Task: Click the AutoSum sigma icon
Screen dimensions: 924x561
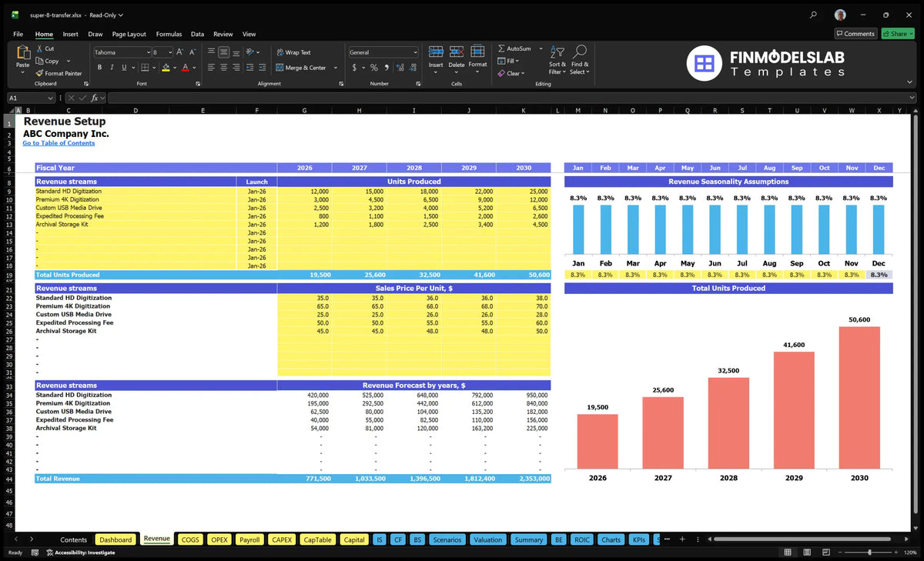Action: (x=501, y=48)
